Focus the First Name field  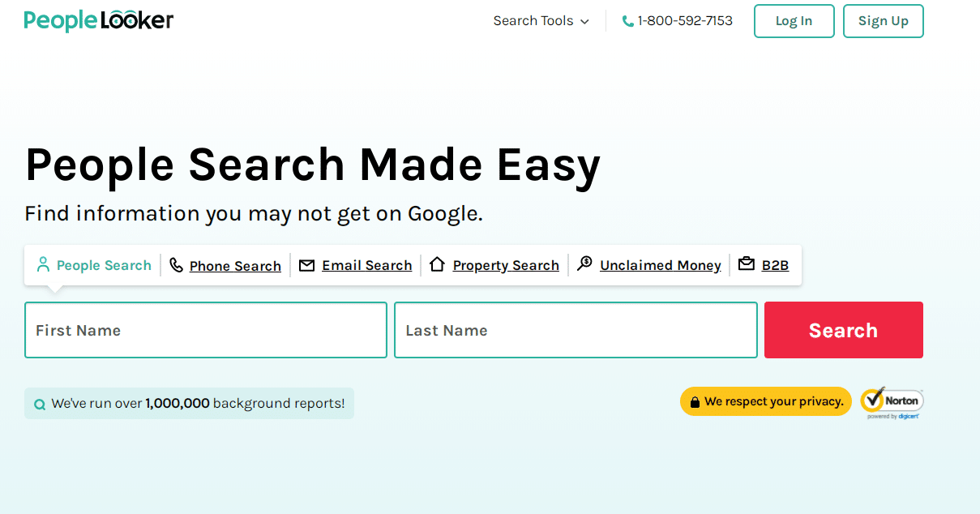pyautogui.click(x=206, y=330)
